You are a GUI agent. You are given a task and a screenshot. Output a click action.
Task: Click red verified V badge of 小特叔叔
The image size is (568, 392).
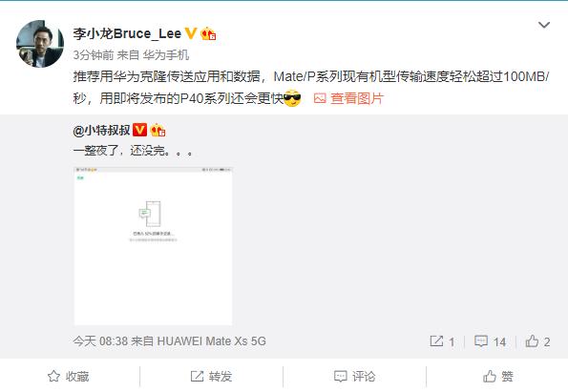[139, 130]
